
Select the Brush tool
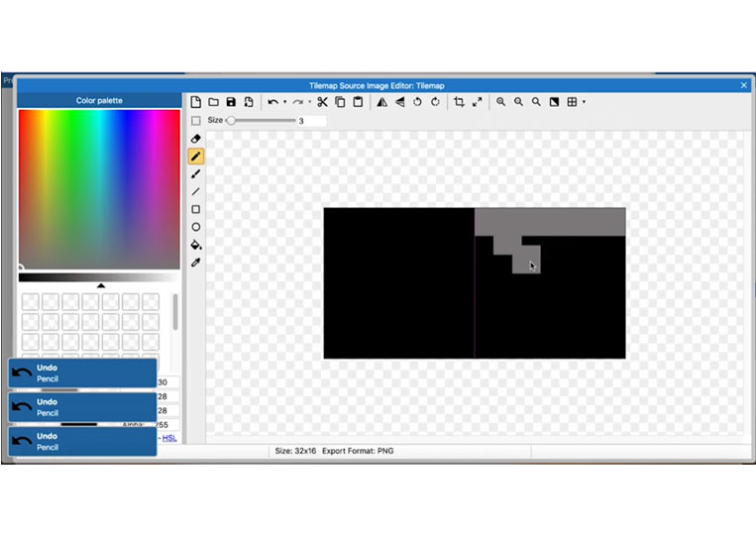coord(196,174)
